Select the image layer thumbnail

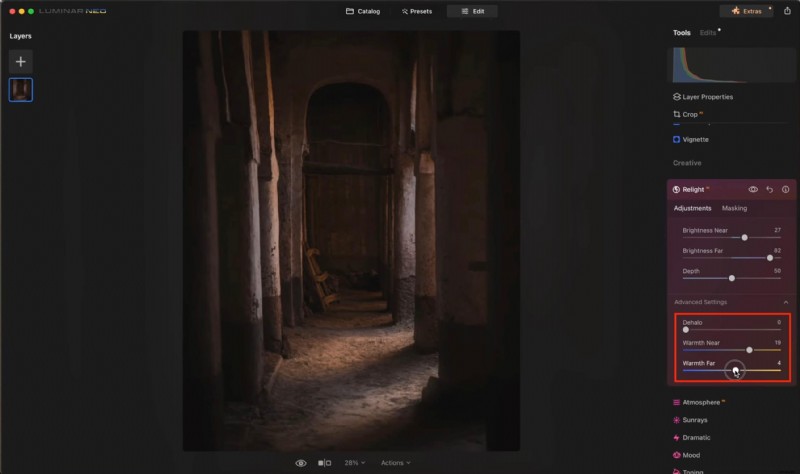[20, 90]
